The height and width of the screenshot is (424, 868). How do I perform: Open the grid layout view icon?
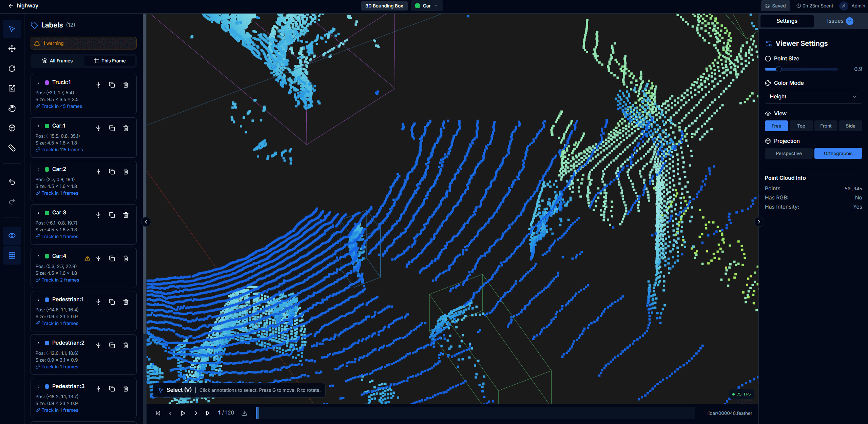tap(12, 255)
